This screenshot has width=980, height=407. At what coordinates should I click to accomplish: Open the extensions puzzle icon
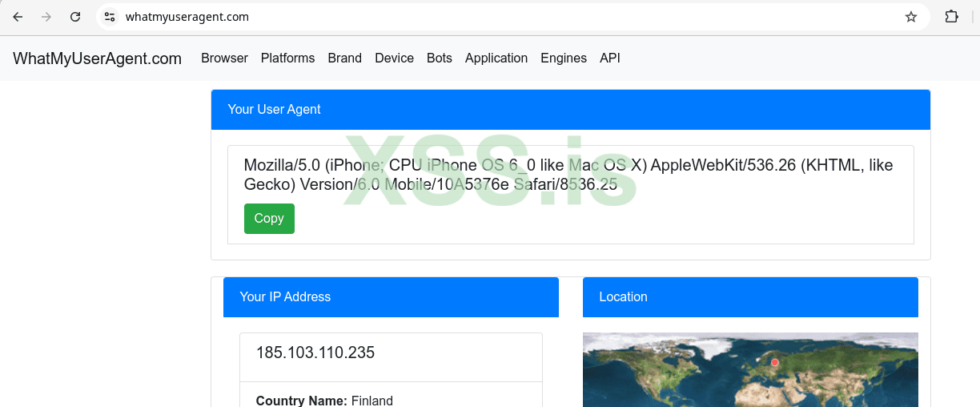[x=951, y=17]
